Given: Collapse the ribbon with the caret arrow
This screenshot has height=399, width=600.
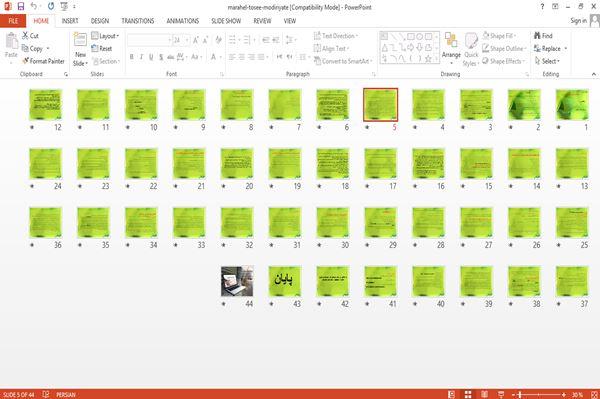Looking at the screenshot, I should click(x=593, y=74).
